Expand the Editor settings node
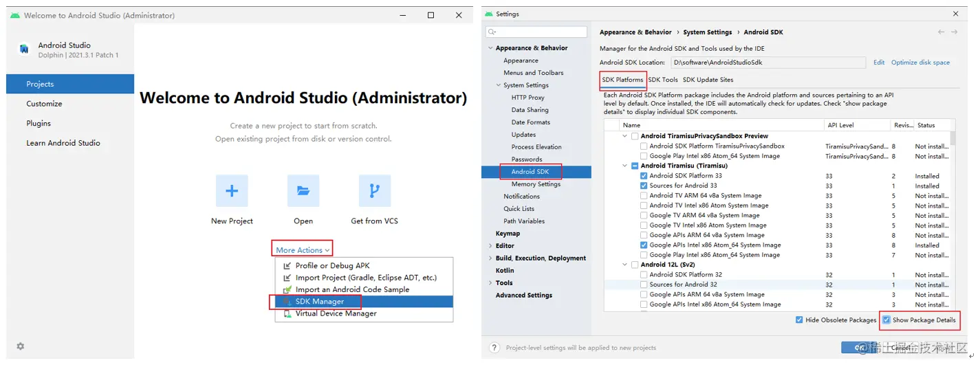 (x=490, y=246)
